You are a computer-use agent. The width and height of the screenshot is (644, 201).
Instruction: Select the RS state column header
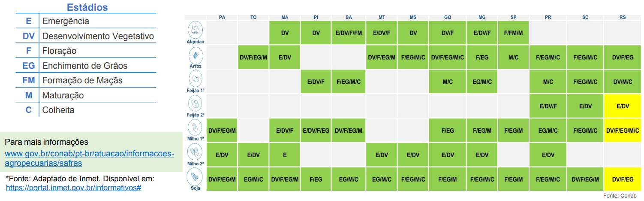coord(623,17)
